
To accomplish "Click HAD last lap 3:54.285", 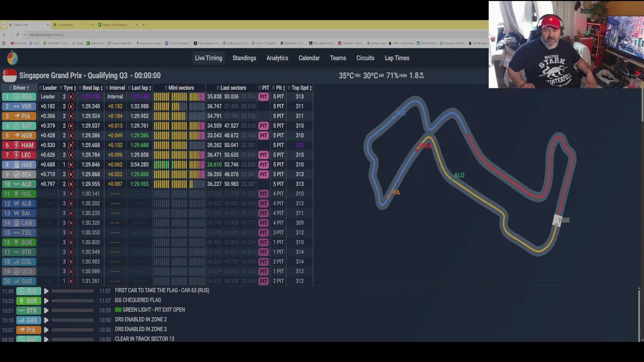I will point(139,164).
